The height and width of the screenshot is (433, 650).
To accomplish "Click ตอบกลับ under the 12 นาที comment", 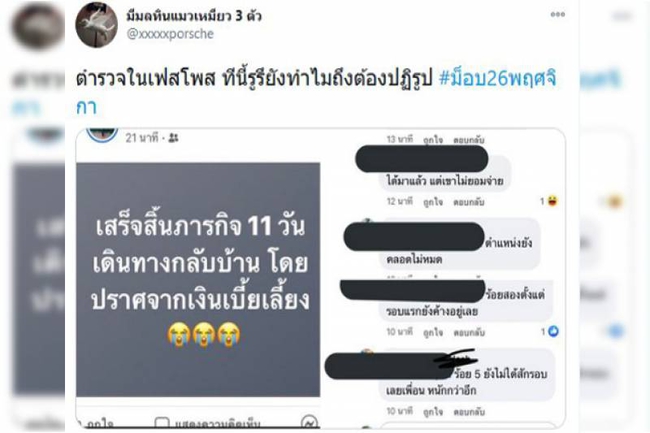I will coord(469,202).
